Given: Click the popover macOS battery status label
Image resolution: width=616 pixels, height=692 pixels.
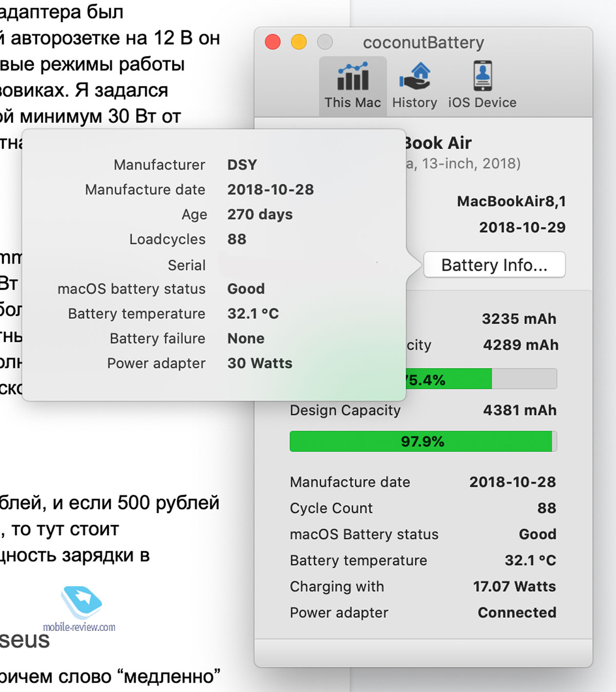Looking at the screenshot, I should pos(131,289).
